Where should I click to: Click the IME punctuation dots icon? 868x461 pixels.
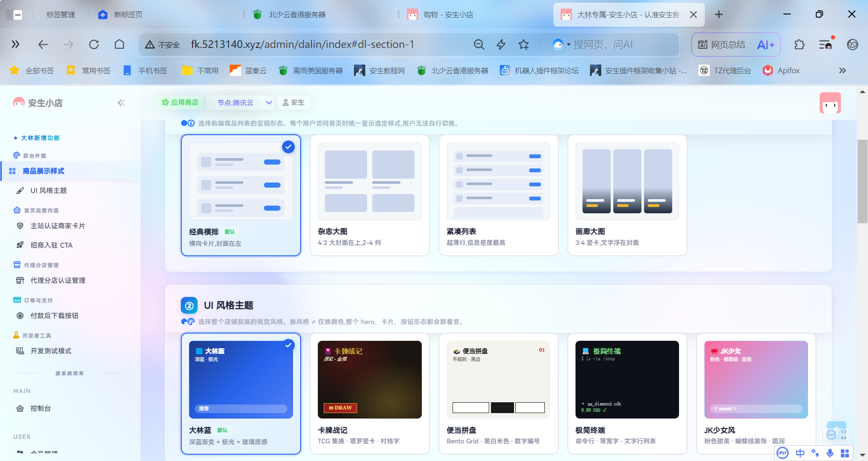(x=815, y=453)
